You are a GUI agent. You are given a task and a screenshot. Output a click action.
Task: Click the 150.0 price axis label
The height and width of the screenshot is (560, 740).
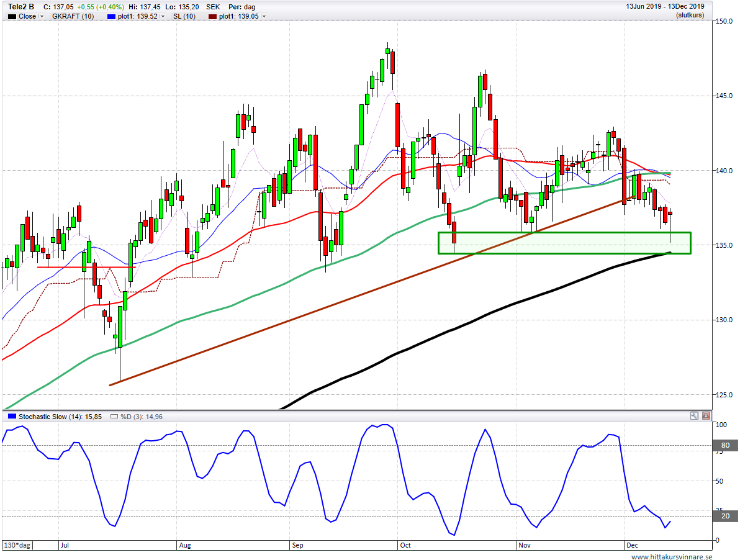coord(724,20)
